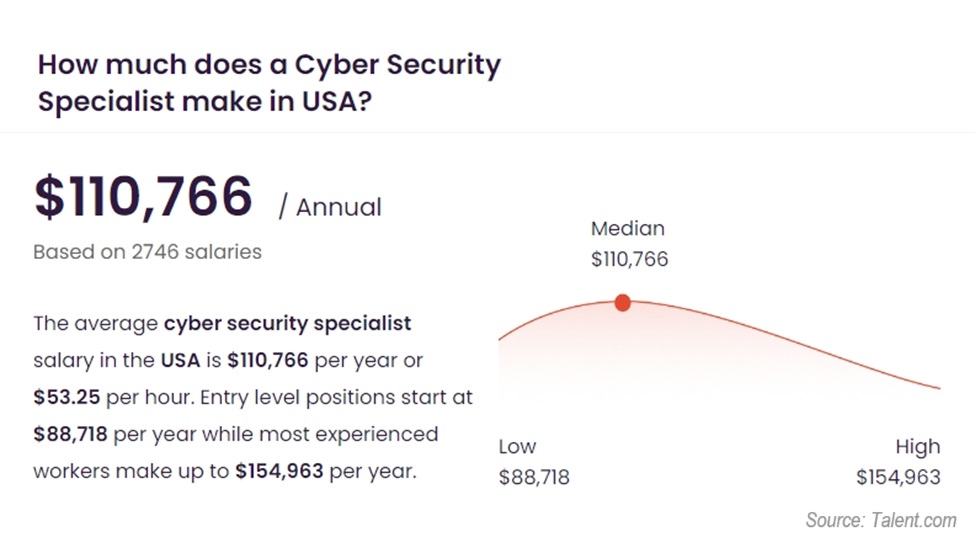Click the $88,718 value under Low

[534, 478]
